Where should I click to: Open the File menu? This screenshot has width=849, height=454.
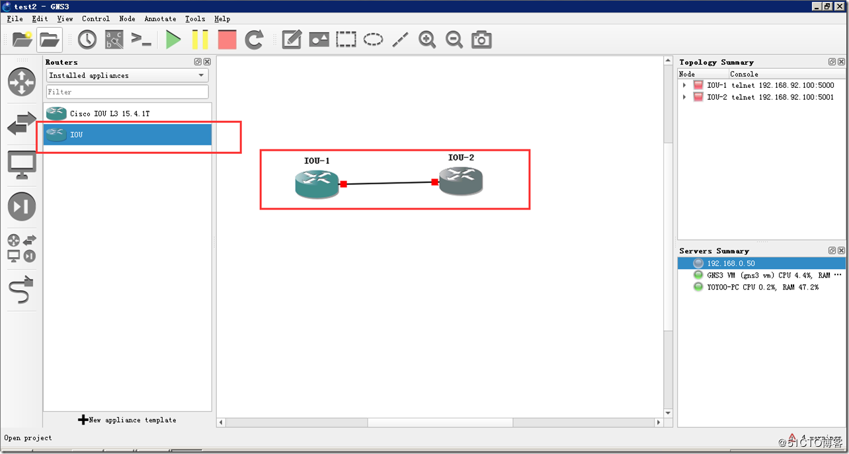tap(15, 18)
